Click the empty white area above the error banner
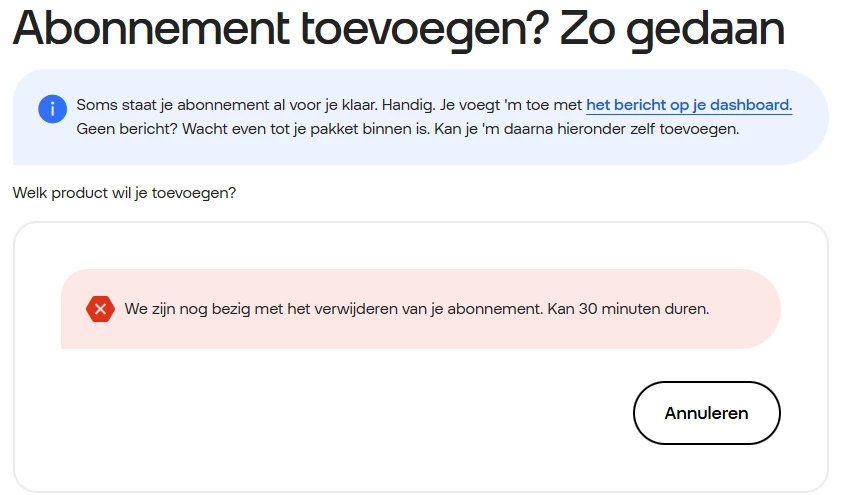Viewport: 857px width, 495px height. (x=421, y=246)
